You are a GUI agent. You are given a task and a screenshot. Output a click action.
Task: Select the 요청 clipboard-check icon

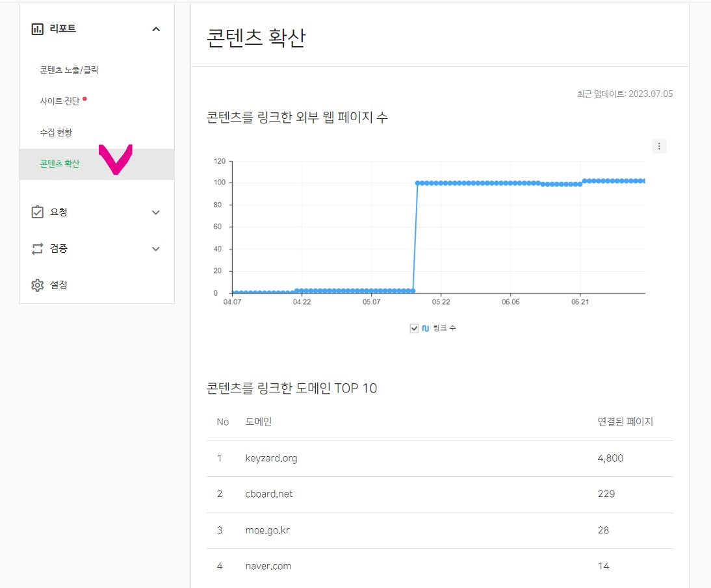click(x=37, y=212)
